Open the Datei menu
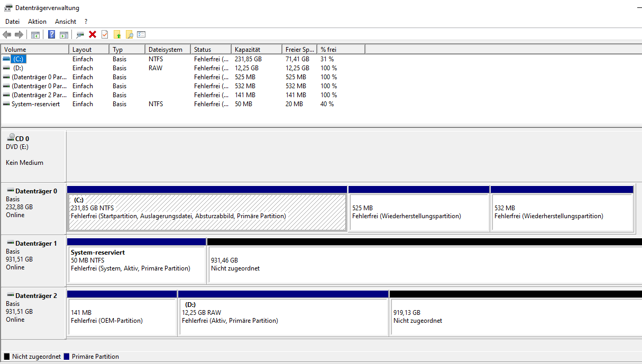642x364 pixels. (12, 22)
